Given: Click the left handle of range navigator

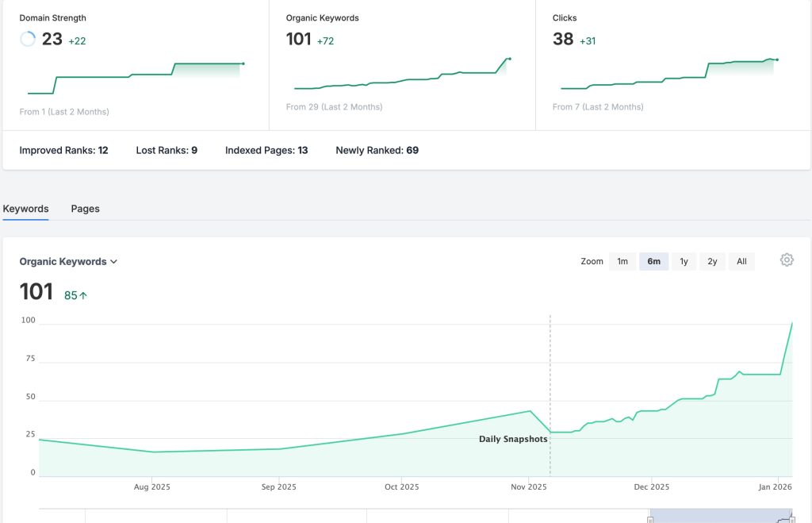Looking at the screenshot, I should tap(650, 519).
